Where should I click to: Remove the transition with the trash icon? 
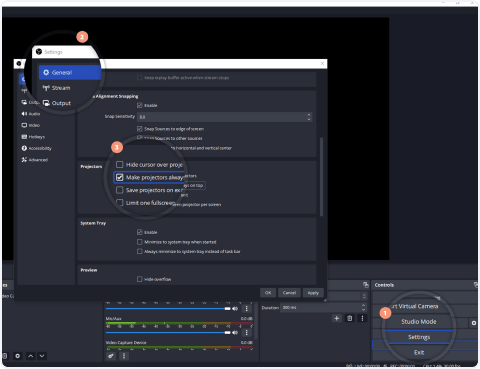[349, 318]
